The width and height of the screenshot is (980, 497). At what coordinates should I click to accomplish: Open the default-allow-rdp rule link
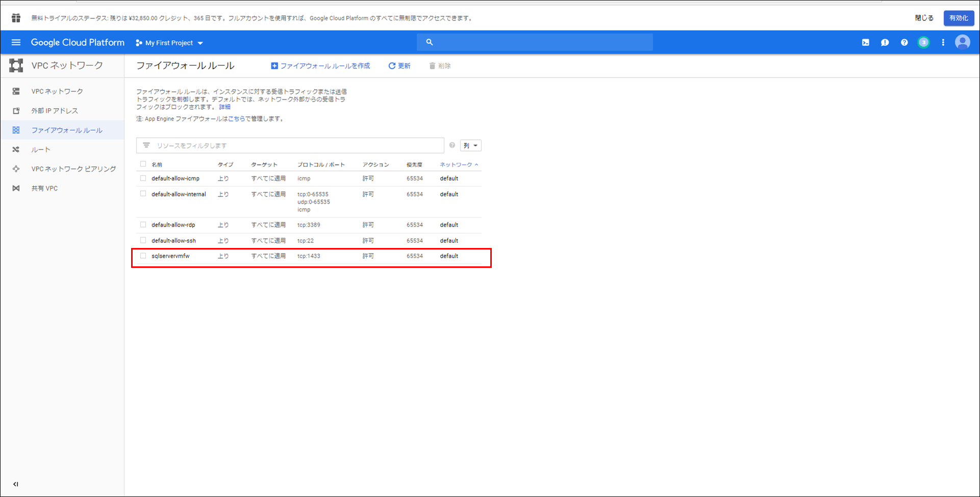click(173, 225)
